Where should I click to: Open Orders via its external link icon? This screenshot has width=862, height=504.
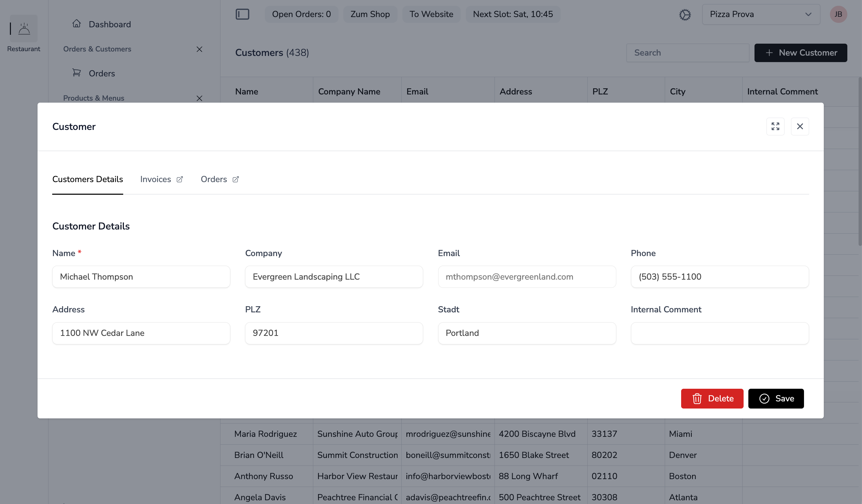coord(235,179)
